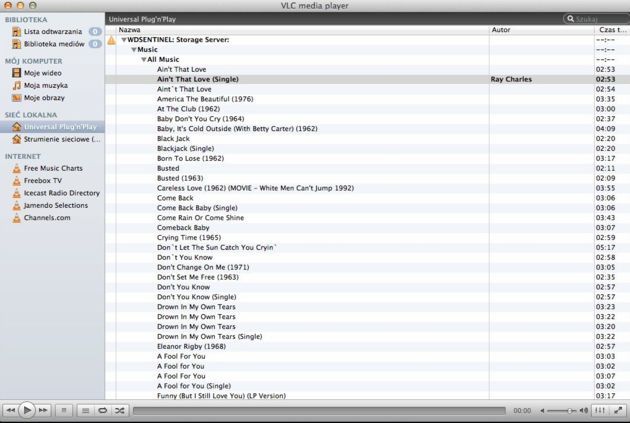Viewport: 630px width, 423px height.
Task: Open Jamendo Selections
Action: pos(55,205)
